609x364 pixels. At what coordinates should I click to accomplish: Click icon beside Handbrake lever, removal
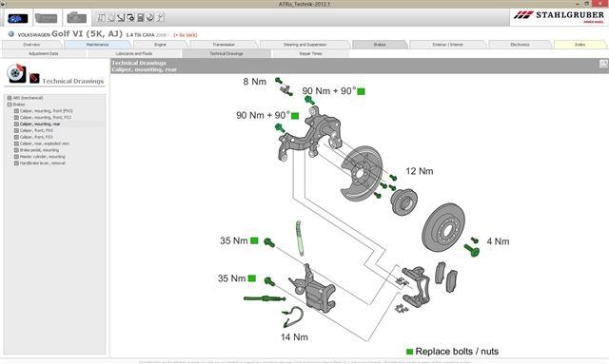coord(16,163)
